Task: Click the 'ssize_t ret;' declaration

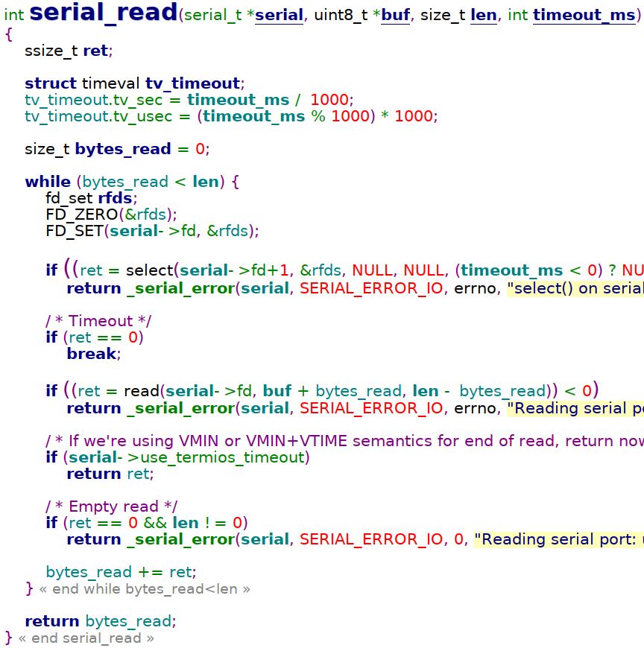Action: pyautogui.click(x=68, y=51)
